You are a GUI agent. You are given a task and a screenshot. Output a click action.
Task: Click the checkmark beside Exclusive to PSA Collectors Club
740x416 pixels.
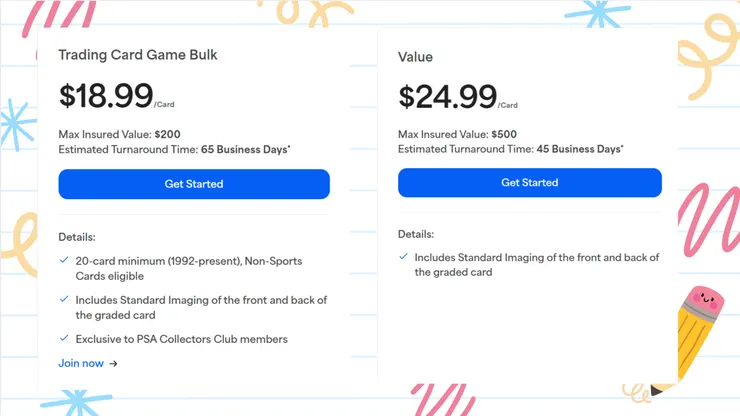[64, 339]
